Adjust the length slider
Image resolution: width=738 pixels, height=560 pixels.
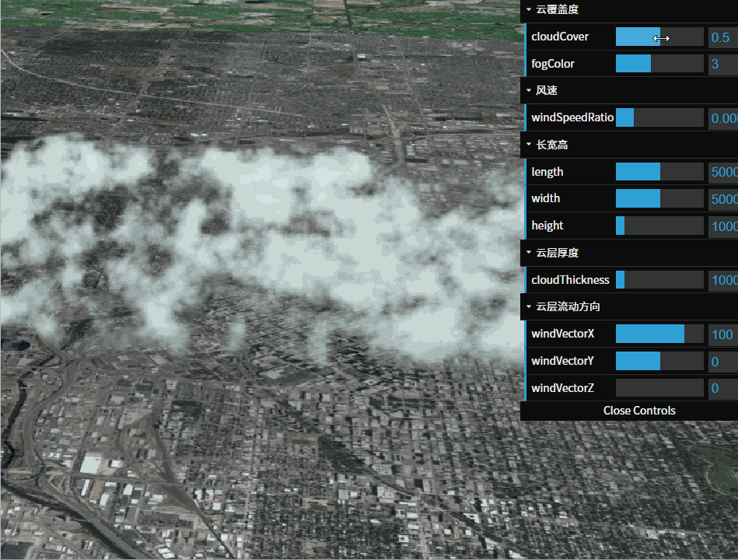pos(659,172)
